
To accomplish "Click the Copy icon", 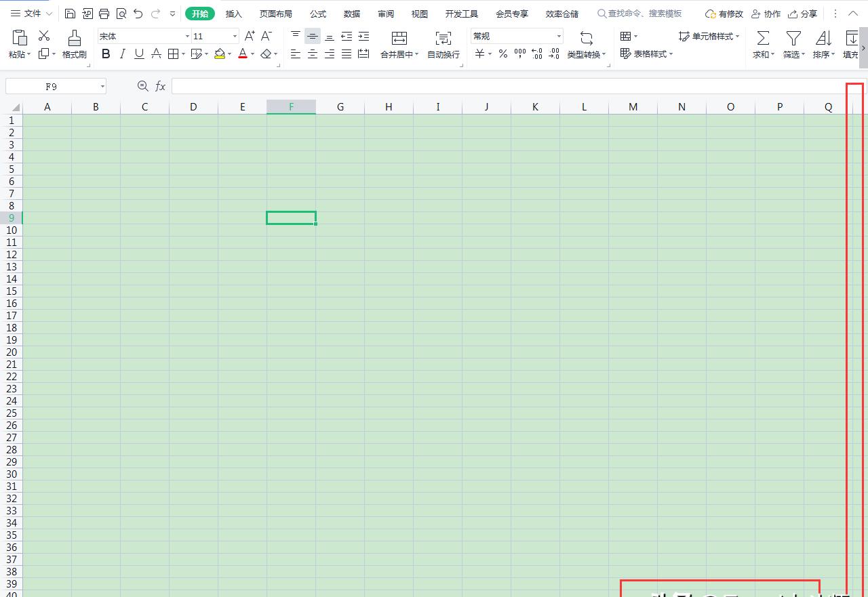I will [x=44, y=54].
